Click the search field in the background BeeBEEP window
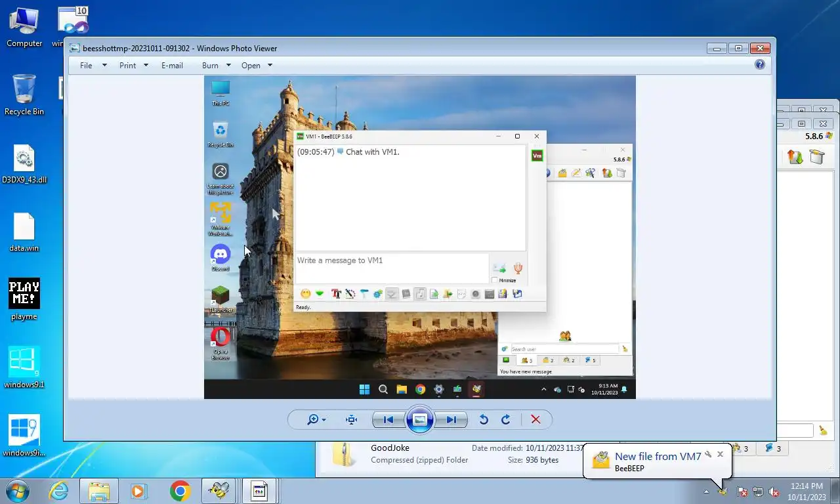 pos(795,430)
